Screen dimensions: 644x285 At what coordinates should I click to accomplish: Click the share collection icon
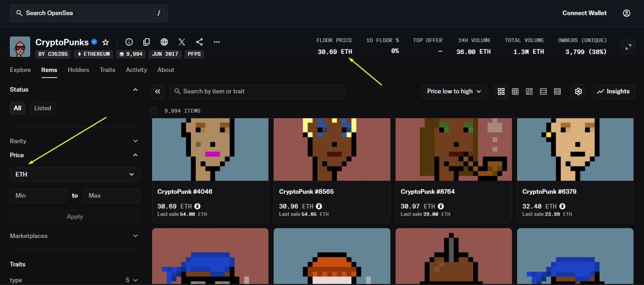click(x=199, y=42)
